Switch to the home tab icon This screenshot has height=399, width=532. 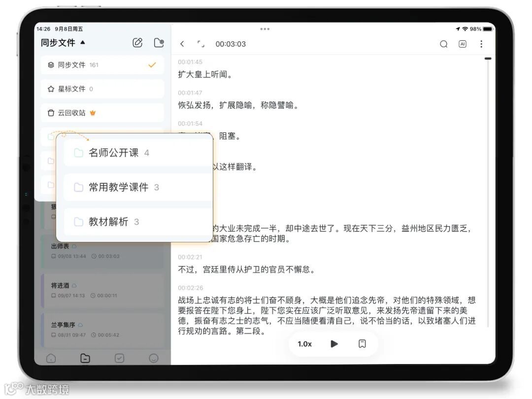tap(51, 358)
